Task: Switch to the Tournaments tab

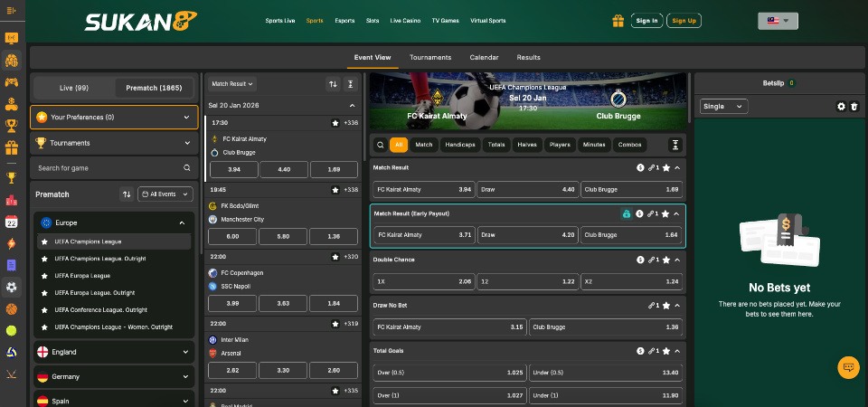Action: tap(430, 58)
